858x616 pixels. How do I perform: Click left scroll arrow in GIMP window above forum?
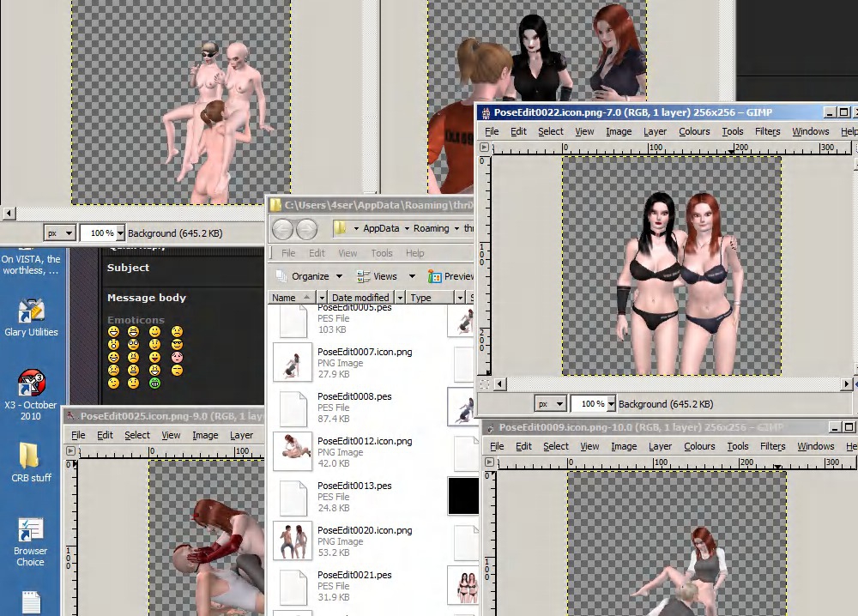pyautogui.click(x=9, y=213)
